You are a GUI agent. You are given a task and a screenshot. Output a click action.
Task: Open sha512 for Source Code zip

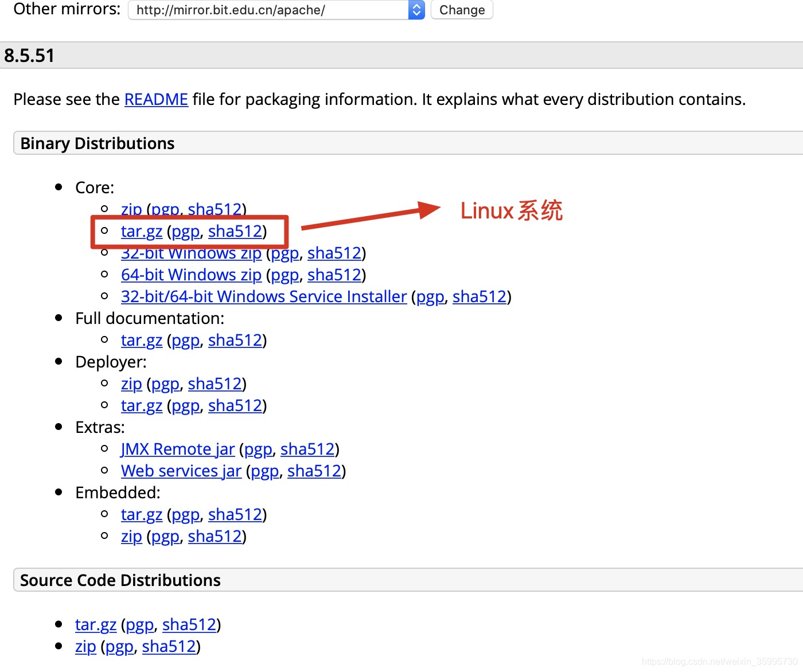pyautogui.click(x=169, y=646)
